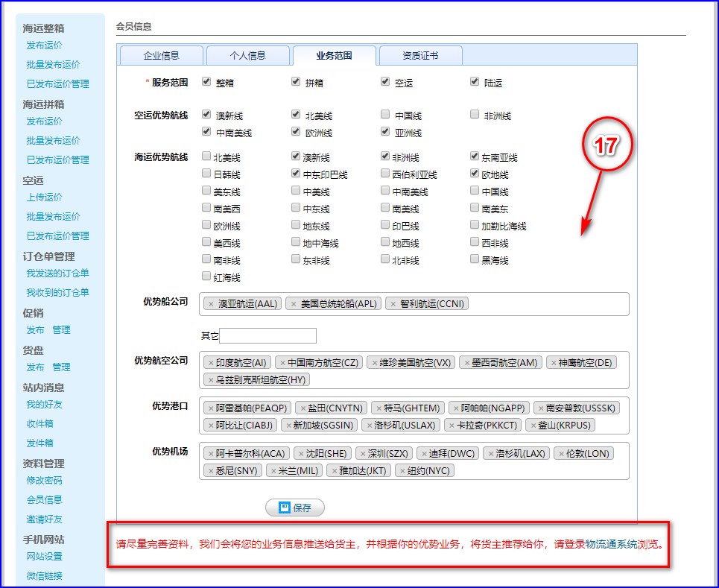Viewport: 719px width, 588px height.
Task: Remove the 美国总统轮船(APL) tag
Action: click(x=294, y=304)
